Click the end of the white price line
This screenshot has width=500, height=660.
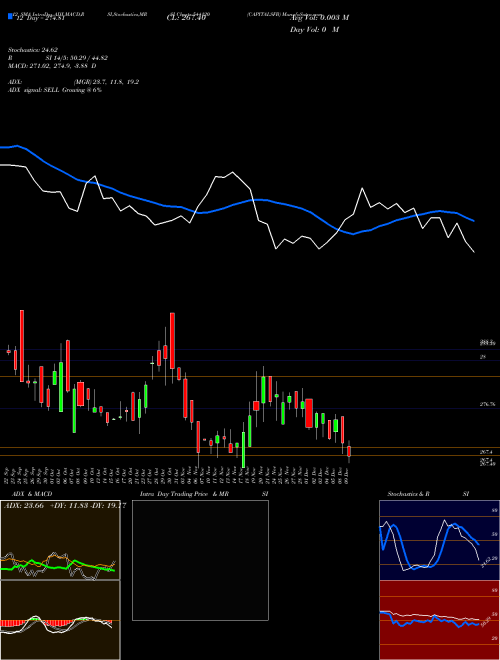[474, 252]
